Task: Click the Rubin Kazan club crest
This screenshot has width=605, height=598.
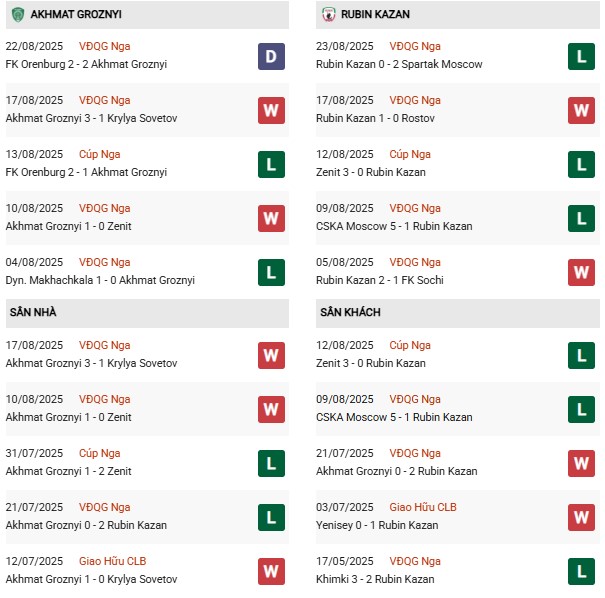Action: (x=329, y=15)
